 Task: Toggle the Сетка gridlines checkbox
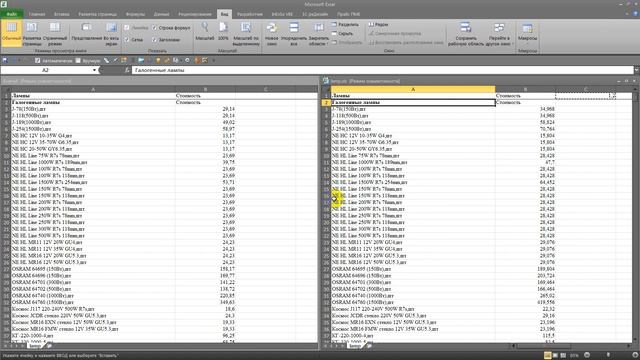point(127,40)
